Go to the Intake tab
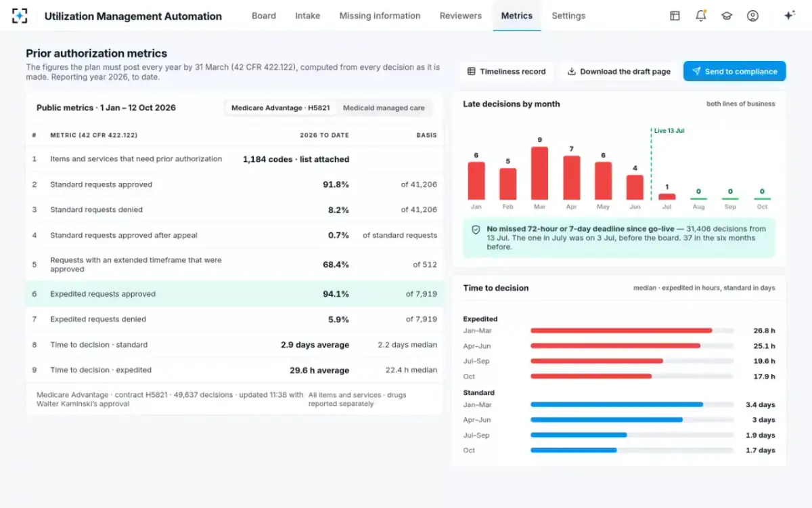The image size is (812, 508). point(308,16)
